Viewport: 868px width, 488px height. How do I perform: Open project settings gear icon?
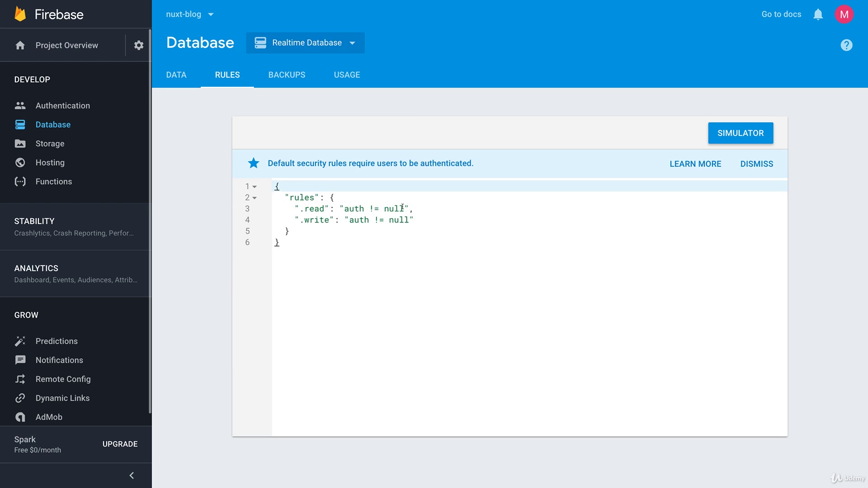coord(139,45)
